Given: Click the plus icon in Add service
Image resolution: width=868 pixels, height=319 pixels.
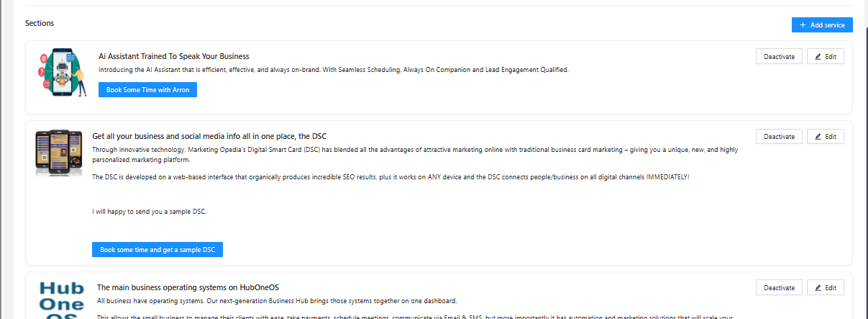Looking at the screenshot, I should (803, 25).
